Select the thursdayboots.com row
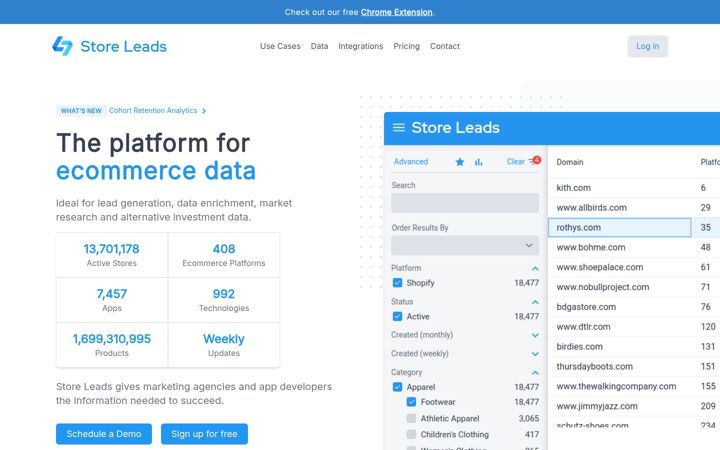 pyautogui.click(x=634, y=366)
